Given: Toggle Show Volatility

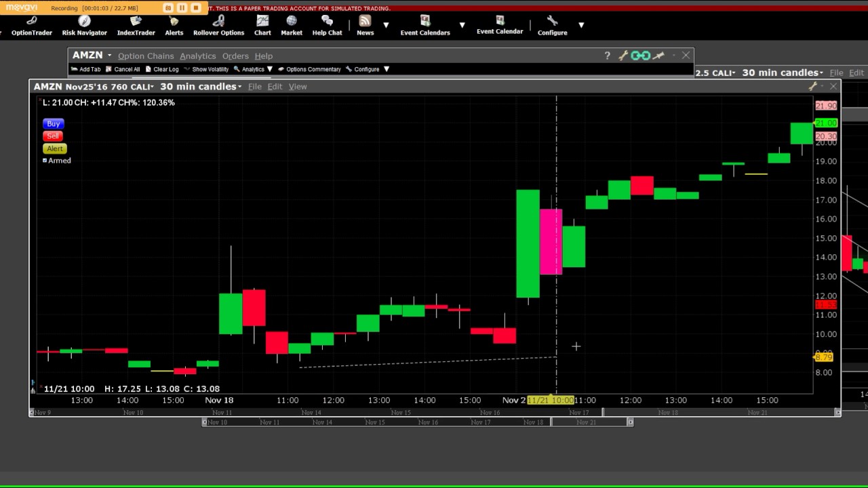Looking at the screenshot, I should point(206,69).
